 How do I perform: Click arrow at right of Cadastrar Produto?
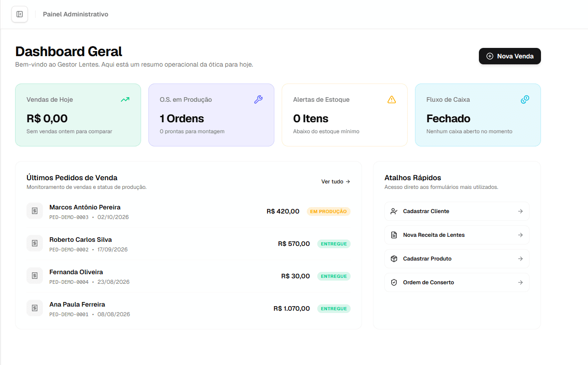click(x=520, y=259)
